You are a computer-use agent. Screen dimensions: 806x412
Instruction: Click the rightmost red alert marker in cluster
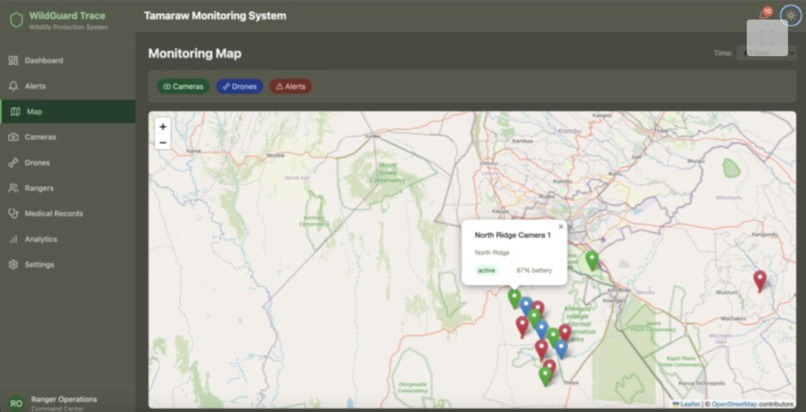(565, 333)
